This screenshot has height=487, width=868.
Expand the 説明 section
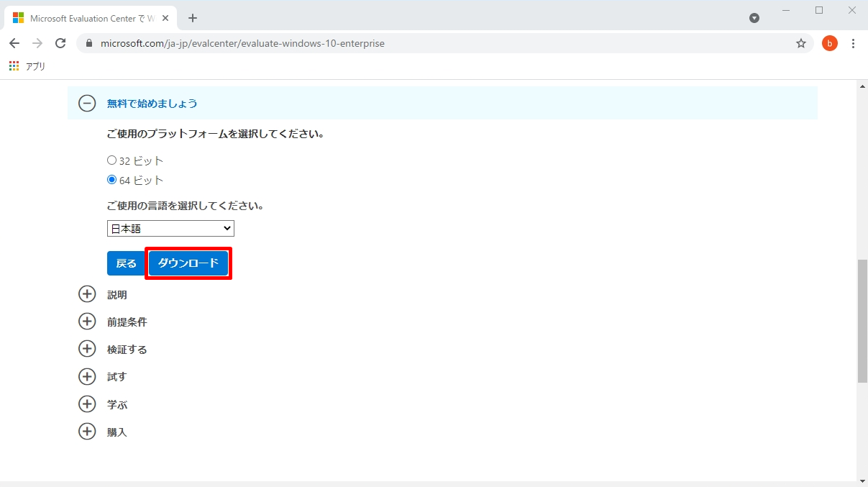[87, 294]
